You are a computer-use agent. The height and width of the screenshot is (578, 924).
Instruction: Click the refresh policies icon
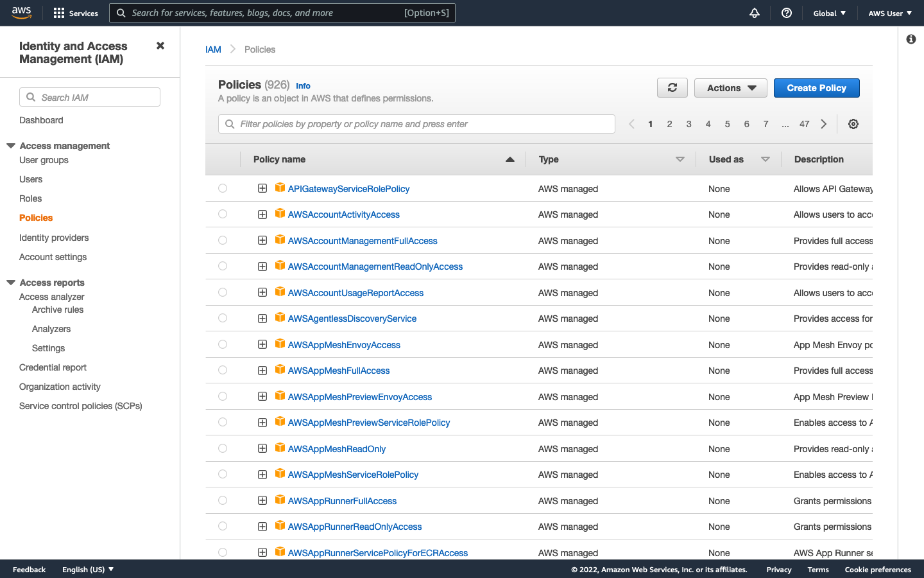pyautogui.click(x=672, y=87)
